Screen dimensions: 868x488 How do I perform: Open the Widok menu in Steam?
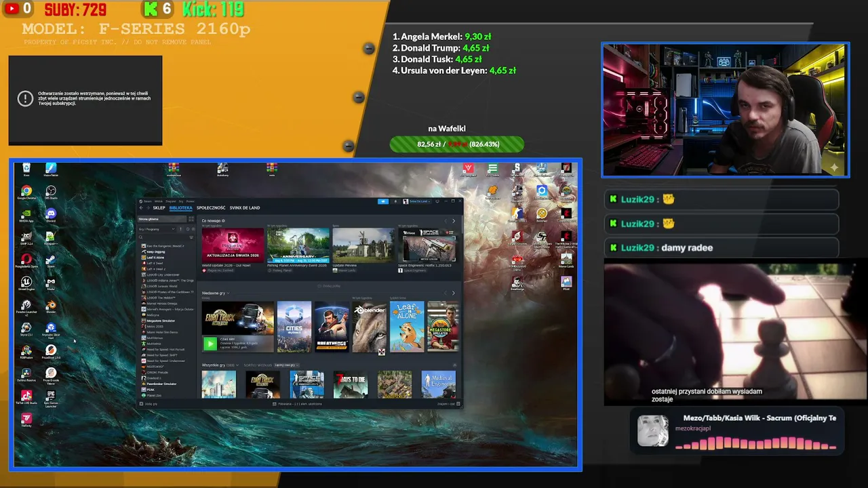[159, 201]
